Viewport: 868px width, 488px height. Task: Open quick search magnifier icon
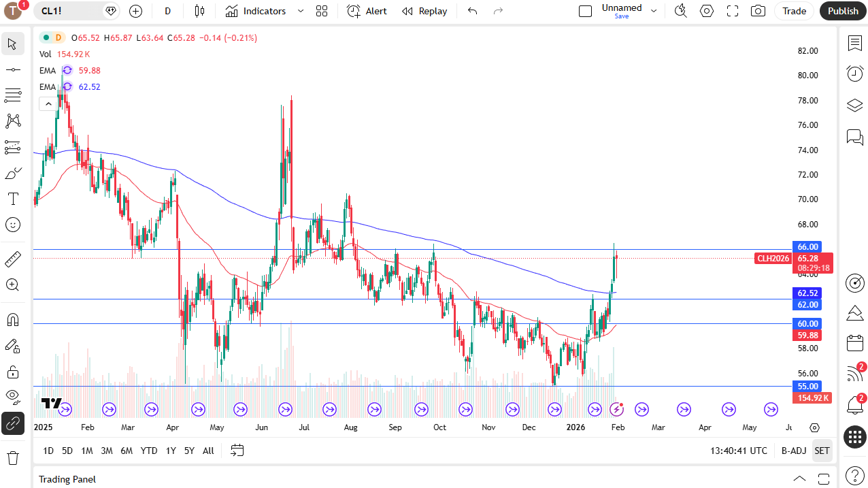pos(681,11)
